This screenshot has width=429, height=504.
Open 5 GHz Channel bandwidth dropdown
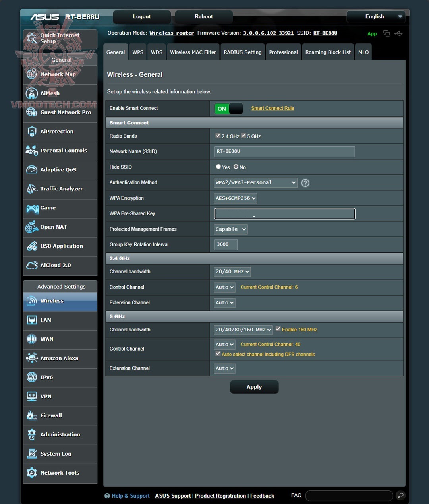point(243,330)
